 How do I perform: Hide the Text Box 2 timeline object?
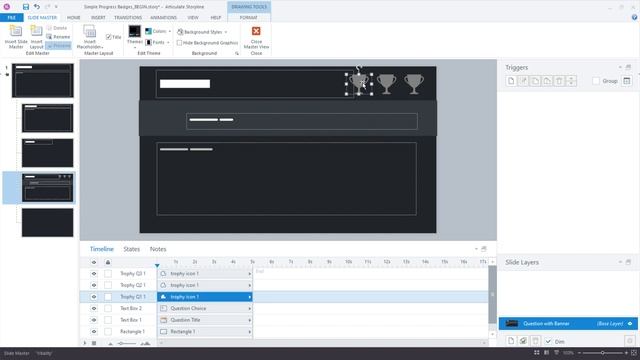94,309
